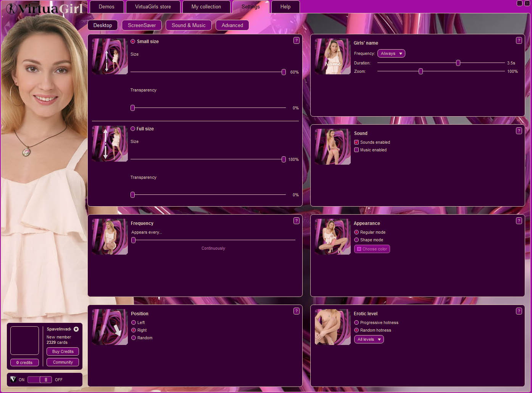Click help icon in Small size panel
The image size is (532, 393).
tap(296, 40)
